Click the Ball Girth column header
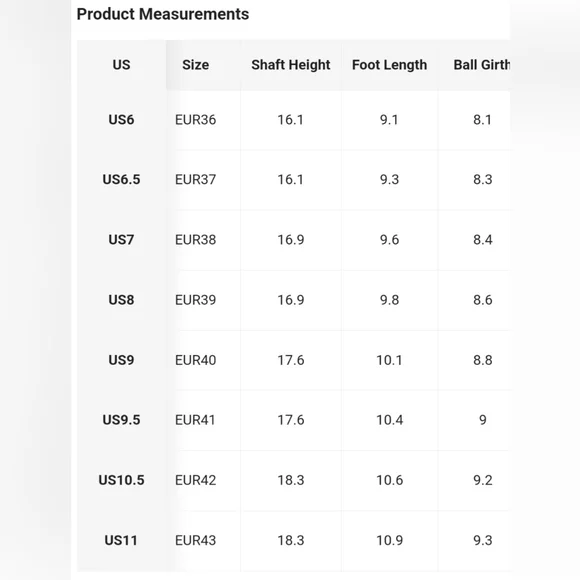The width and height of the screenshot is (580, 580). [482, 65]
